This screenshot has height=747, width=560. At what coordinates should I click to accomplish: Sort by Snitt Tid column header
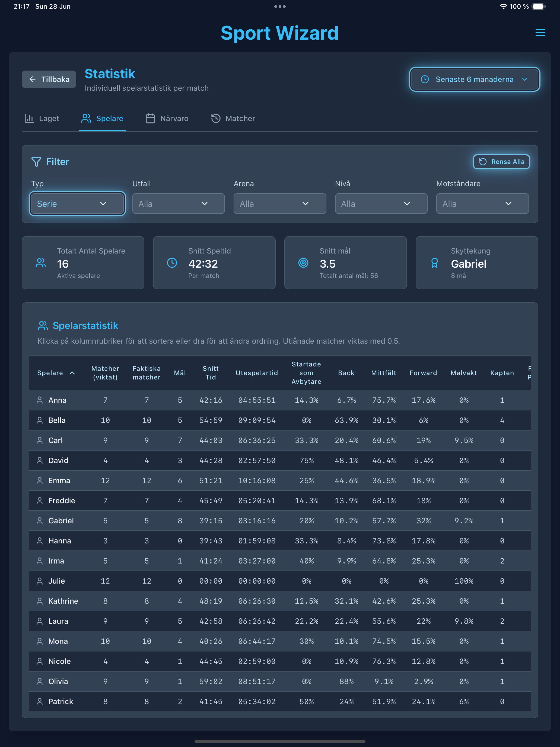211,373
